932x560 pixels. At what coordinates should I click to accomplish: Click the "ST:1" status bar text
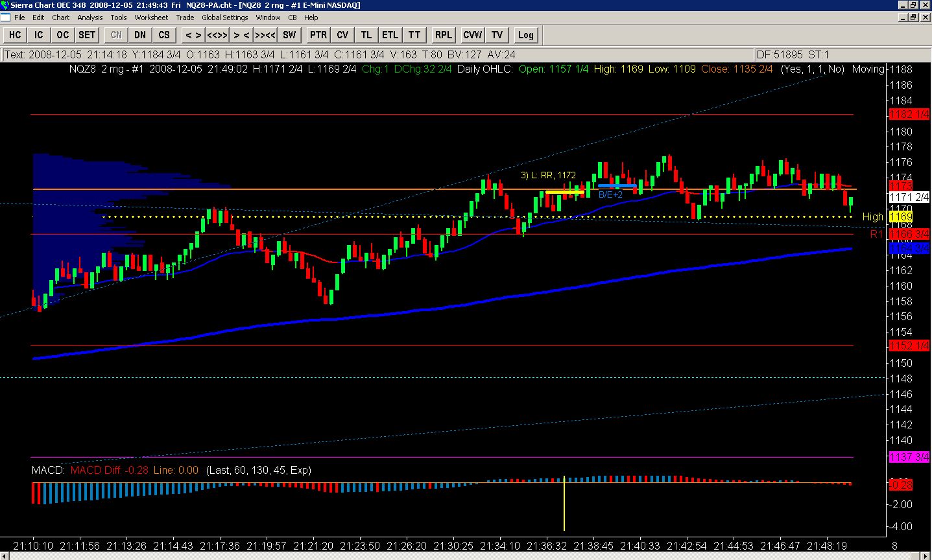coord(818,54)
